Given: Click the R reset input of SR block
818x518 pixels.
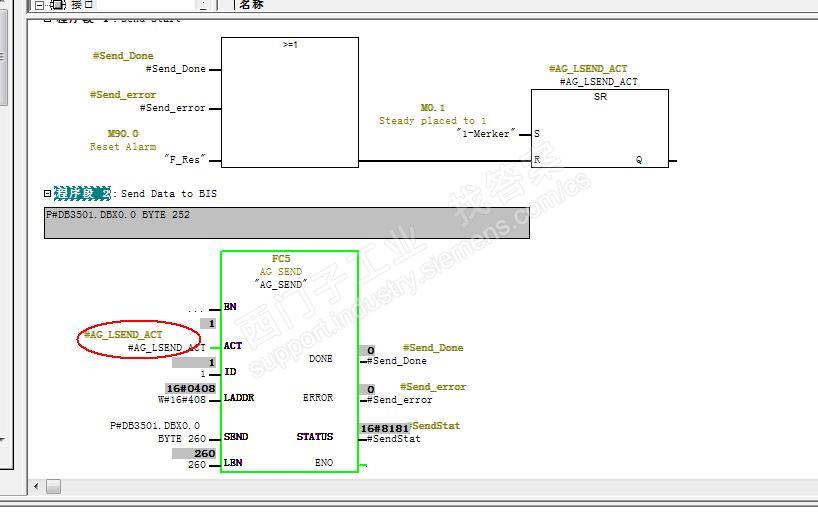Looking at the screenshot, I should (x=537, y=160).
